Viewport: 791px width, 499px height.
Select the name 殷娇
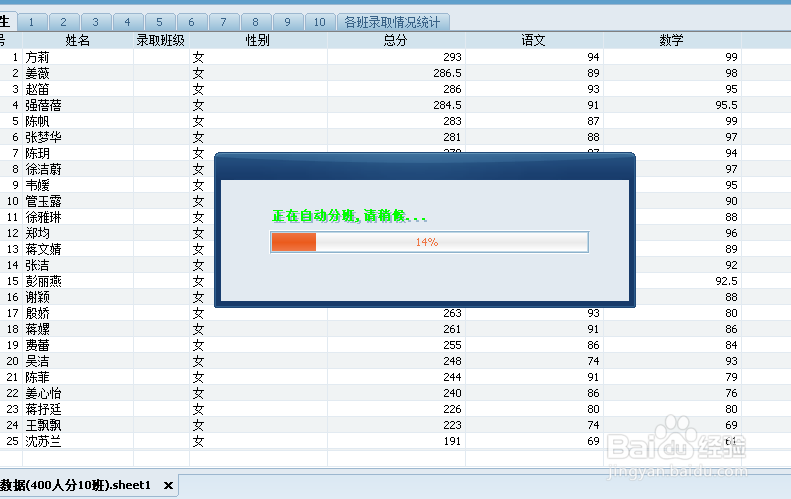37,313
